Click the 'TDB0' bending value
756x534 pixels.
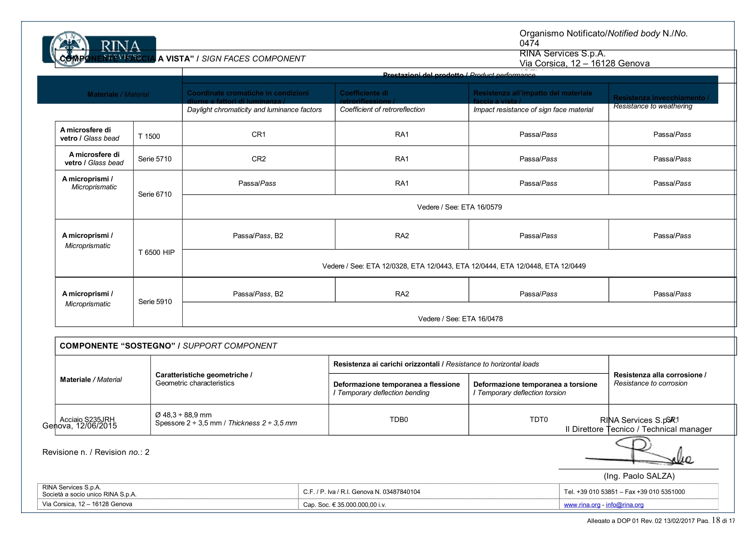click(x=399, y=420)
